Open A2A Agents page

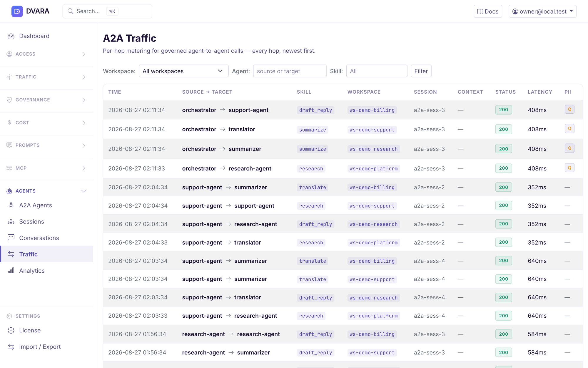47,205
